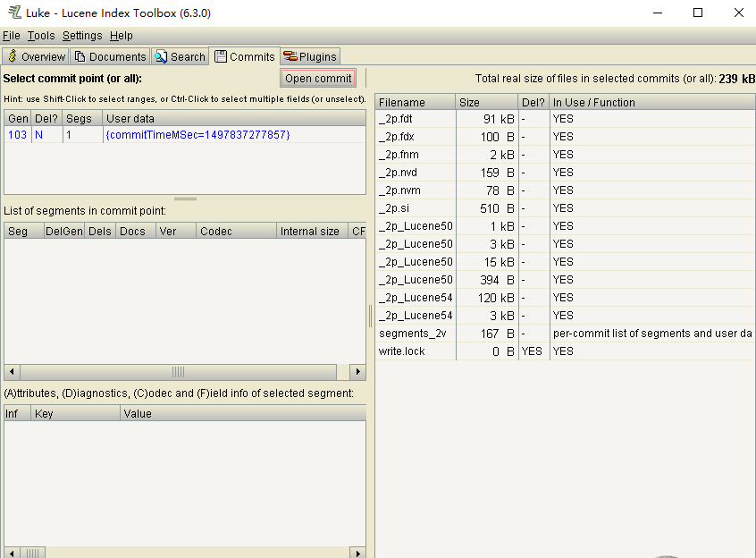Select the _2p.nvm file row
Screen dimensions: 756x558
point(565,190)
